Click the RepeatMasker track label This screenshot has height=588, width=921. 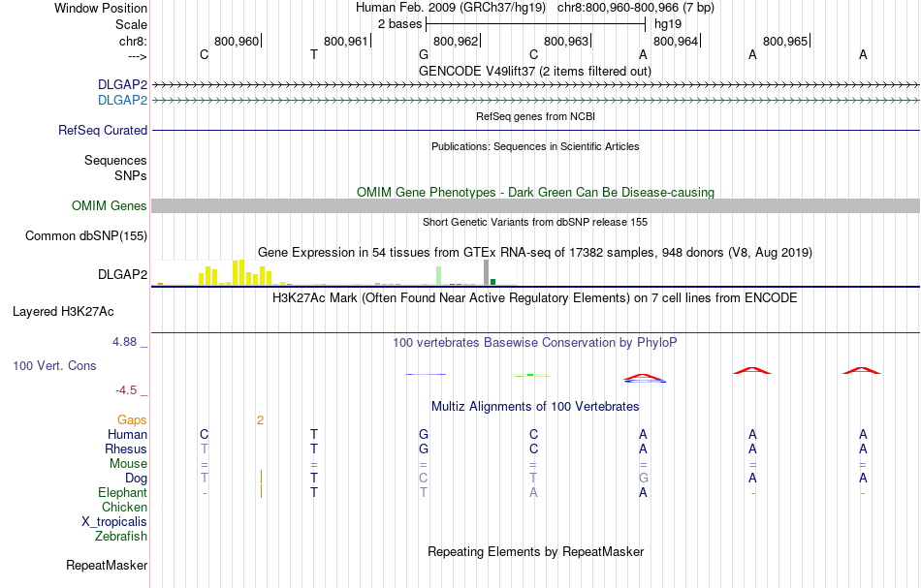point(107,566)
